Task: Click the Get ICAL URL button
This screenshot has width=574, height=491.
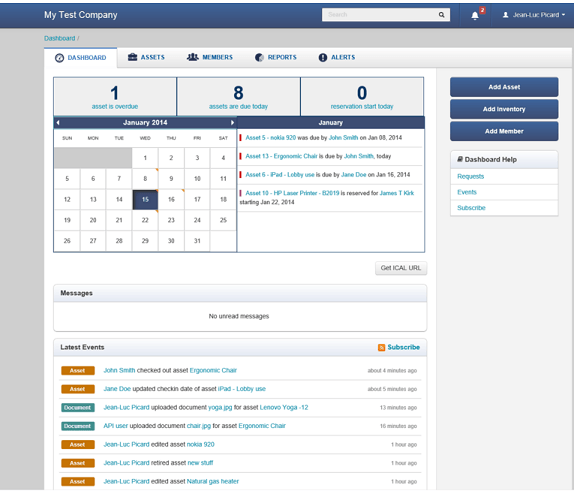Action: coord(401,268)
